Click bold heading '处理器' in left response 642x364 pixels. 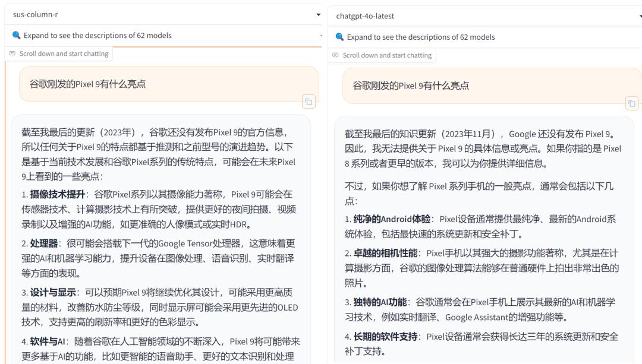point(44,243)
